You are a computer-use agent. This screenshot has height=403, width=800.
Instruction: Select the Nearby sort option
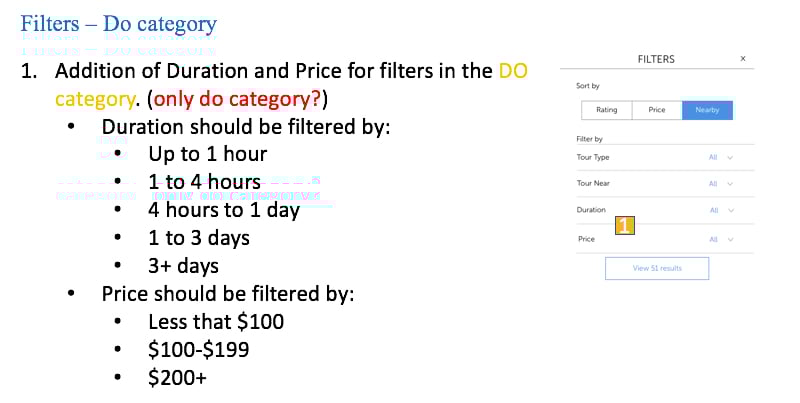[708, 110]
